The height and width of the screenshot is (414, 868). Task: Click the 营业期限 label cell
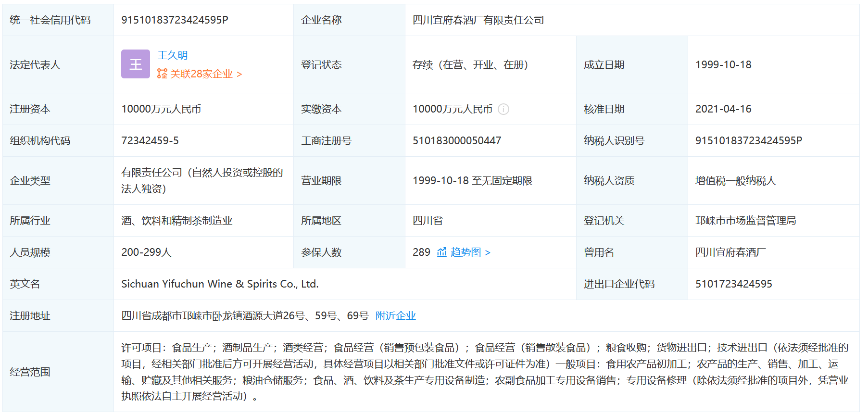[349, 181]
